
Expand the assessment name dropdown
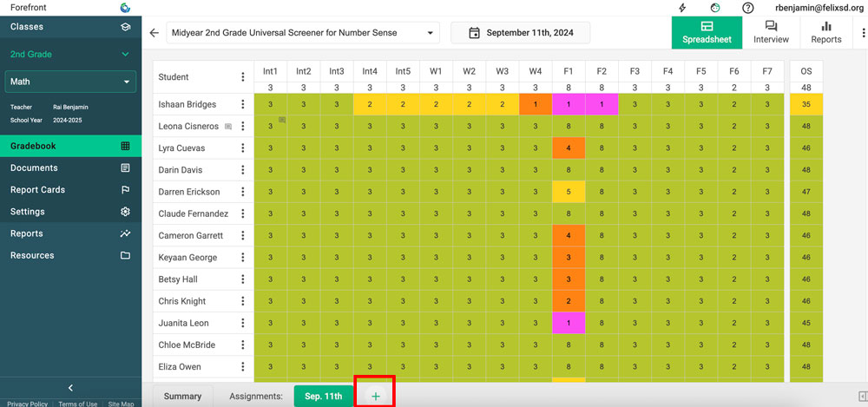(303, 33)
